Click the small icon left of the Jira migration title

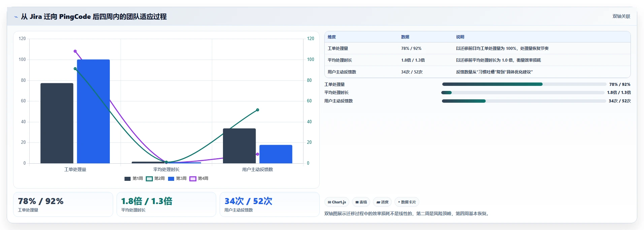point(16,17)
